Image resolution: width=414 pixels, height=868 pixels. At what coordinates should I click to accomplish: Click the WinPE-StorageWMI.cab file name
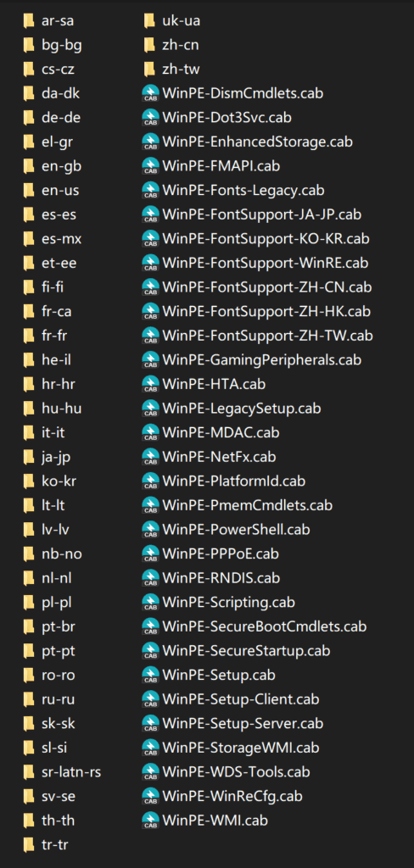coord(241,748)
